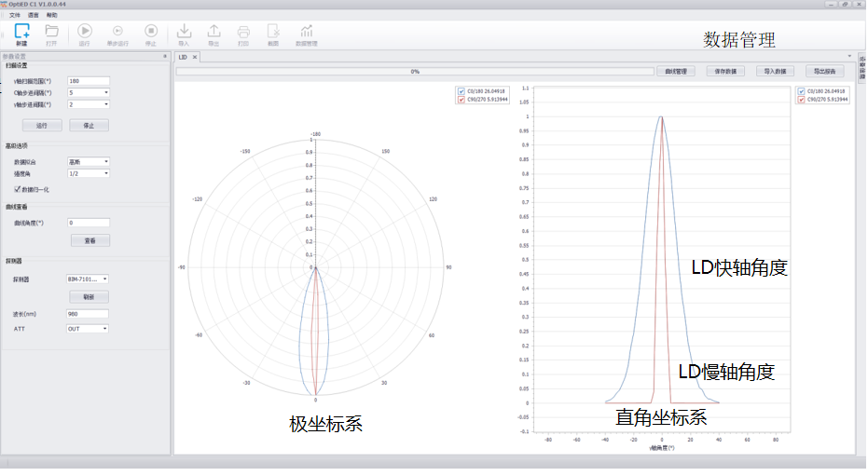868x476 pixels.
Task: Click the 打印 printer icon
Action: pyautogui.click(x=243, y=33)
